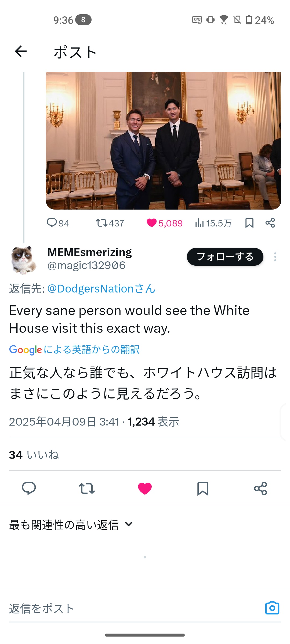This screenshot has height=644, width=290.
Task: Open the @DodgersNation mention link
Action: click(x=101, y=289)
